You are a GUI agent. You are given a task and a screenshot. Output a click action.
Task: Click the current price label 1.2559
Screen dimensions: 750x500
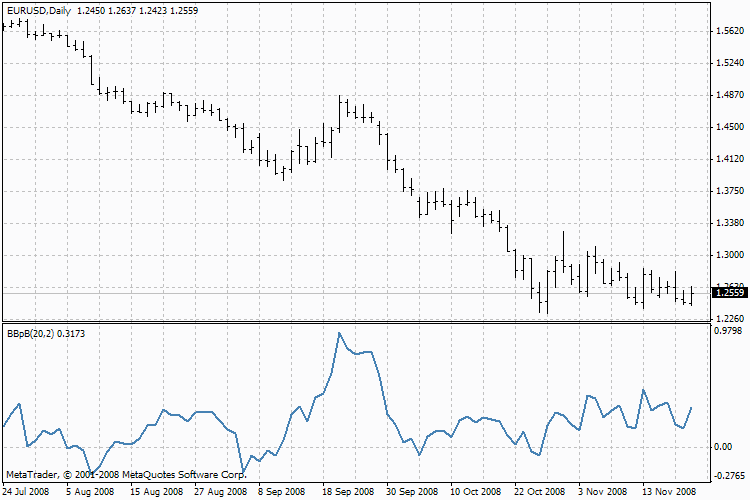pos(729,292)
